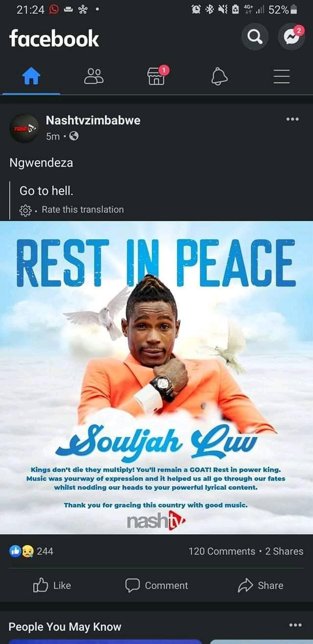Tap the Share button
The image size is (313, 644).
pyautogui.click(x=261, y=585)
